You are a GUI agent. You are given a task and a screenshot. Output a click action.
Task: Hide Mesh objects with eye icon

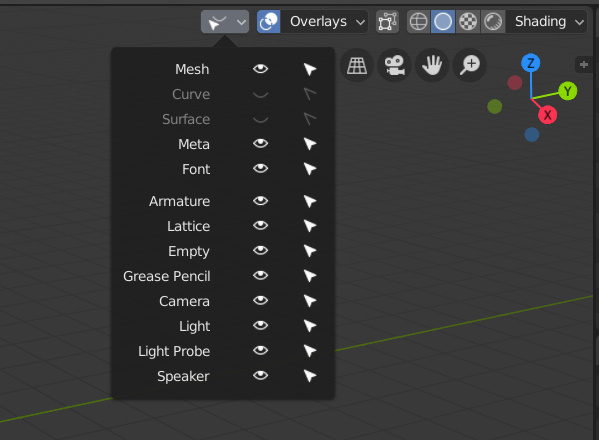[261, 69]
